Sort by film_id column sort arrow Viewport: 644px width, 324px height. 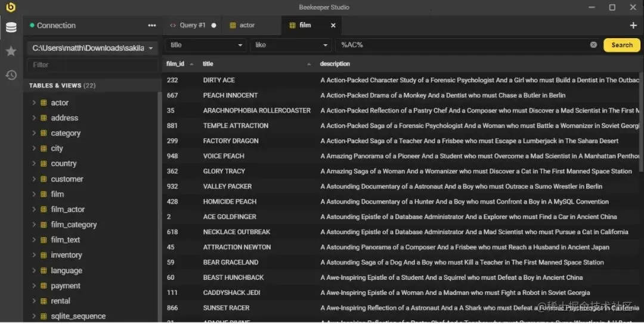click(191, 64)
